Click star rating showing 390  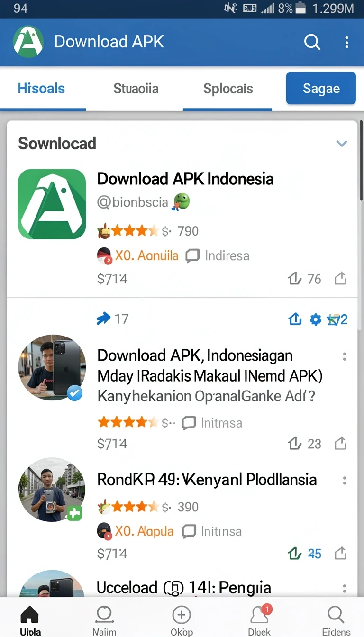click(148, 507)
